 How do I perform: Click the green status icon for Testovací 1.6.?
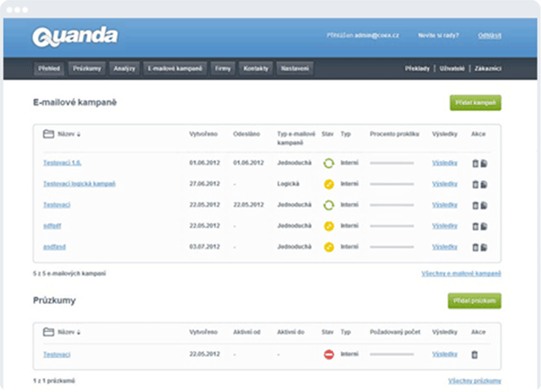328,163
